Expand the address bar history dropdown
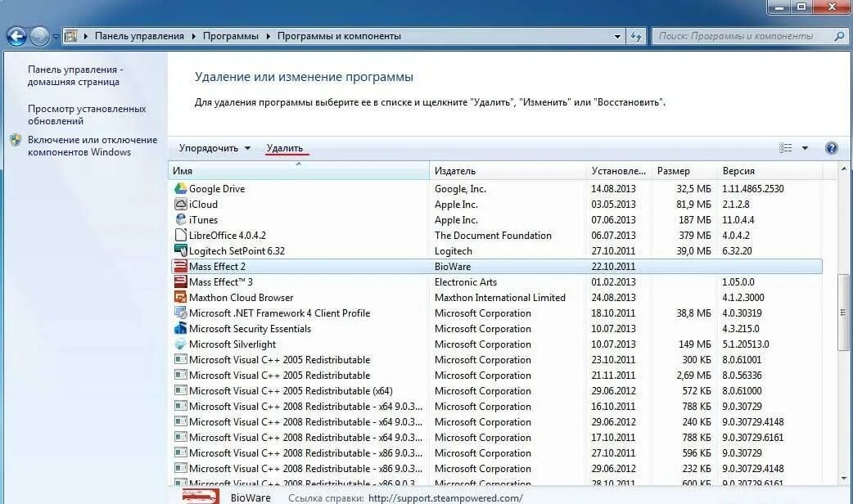 point(617,37)
